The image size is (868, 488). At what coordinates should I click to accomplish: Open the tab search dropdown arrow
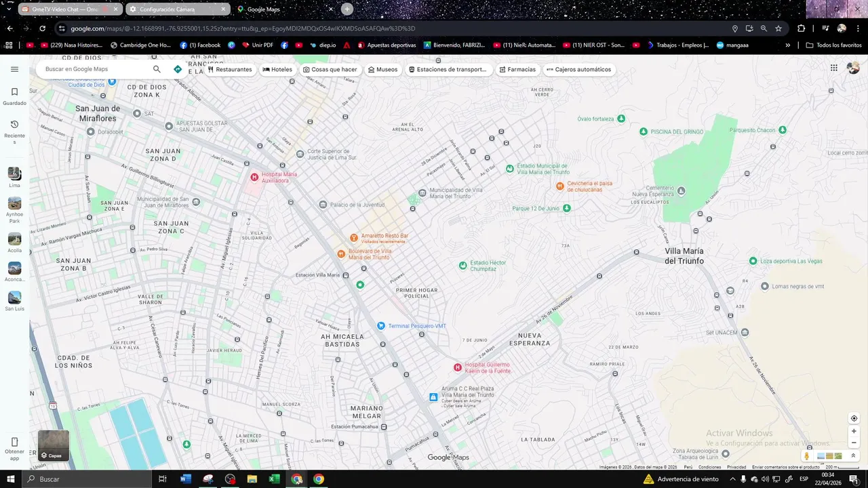(x=9, y=9)
